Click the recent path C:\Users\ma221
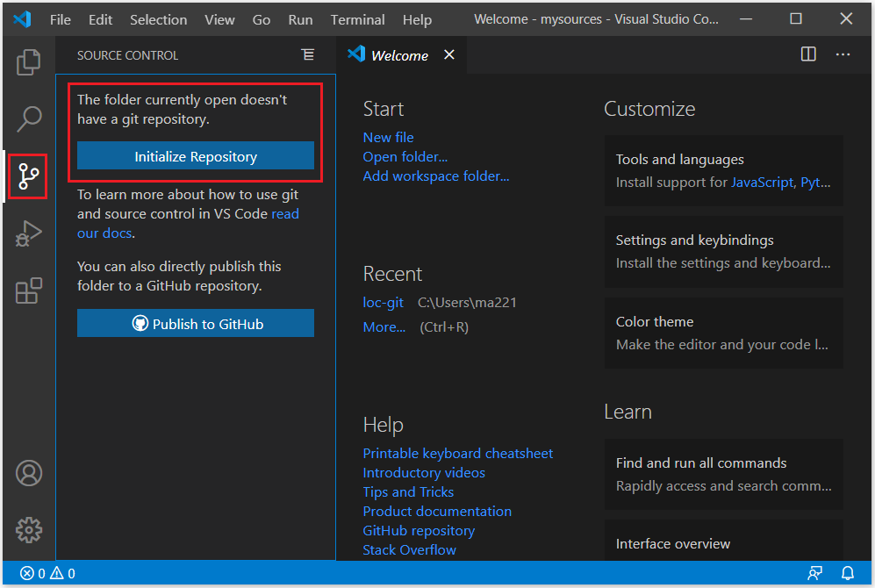Screen dimensions: 875x588 click(467, 303)
